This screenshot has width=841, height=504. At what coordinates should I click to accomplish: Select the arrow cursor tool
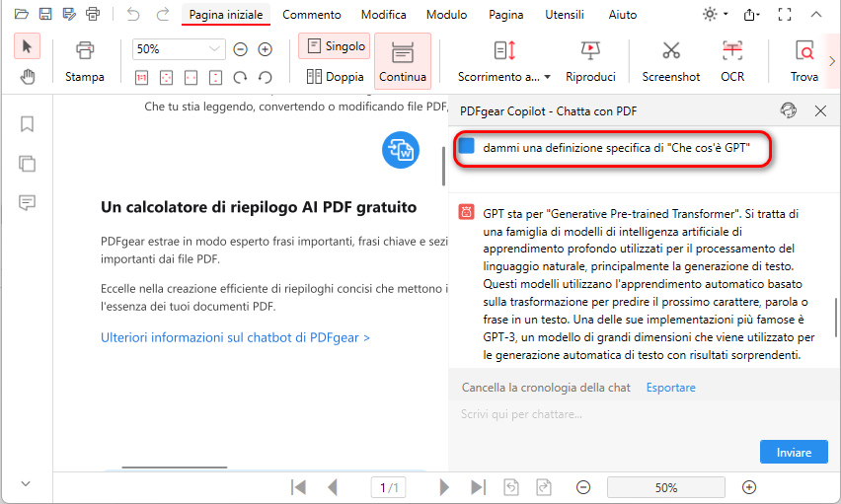[27, 46]
